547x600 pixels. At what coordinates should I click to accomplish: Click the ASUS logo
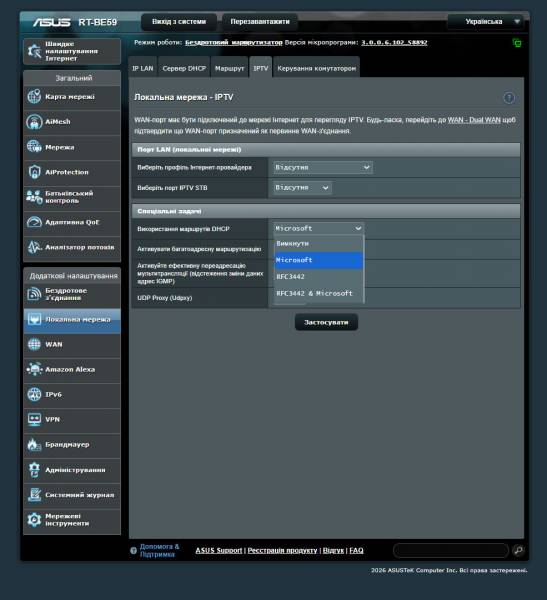(x=51, y=22)
